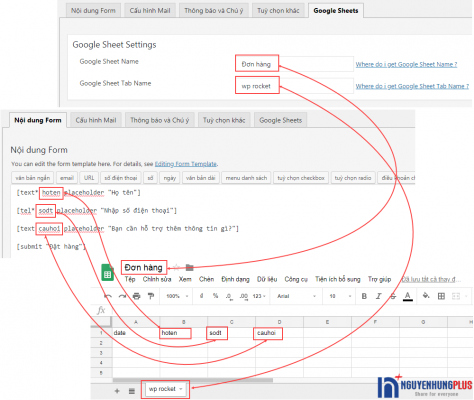474x400 pixels.
Task: Open the text color picker
Action: tap(408, 296)
